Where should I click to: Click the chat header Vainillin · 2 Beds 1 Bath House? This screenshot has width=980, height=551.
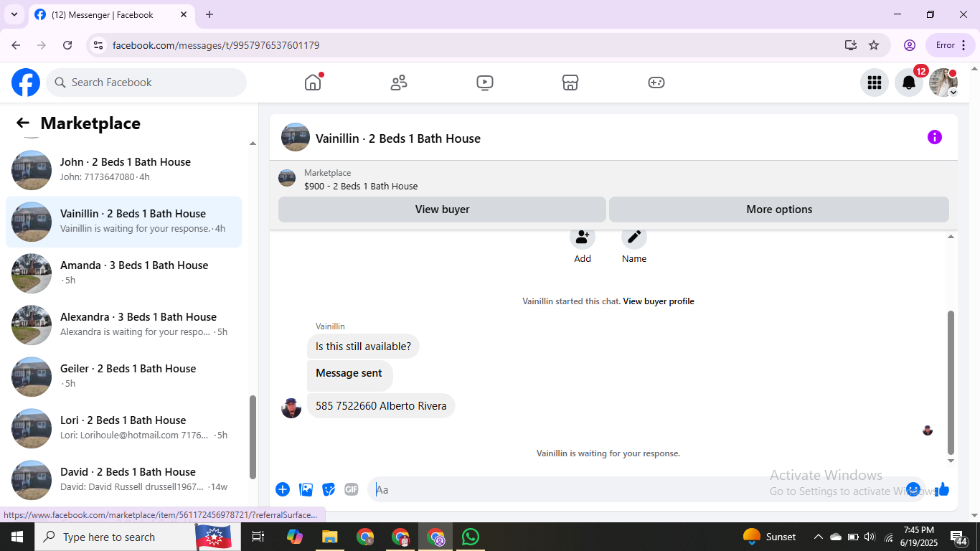coord(398,138)
